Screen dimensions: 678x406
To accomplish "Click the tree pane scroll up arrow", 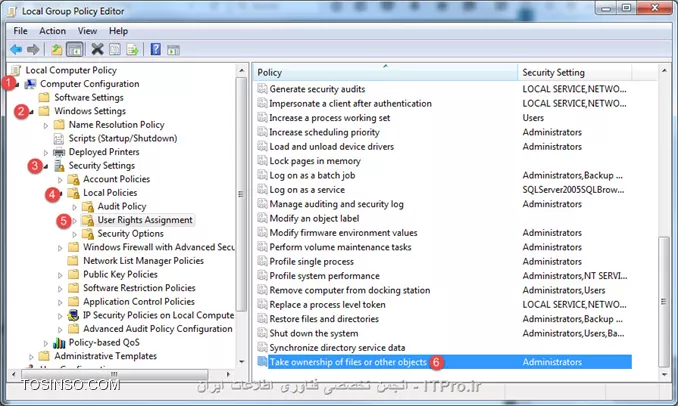I will tap(241, 70).
